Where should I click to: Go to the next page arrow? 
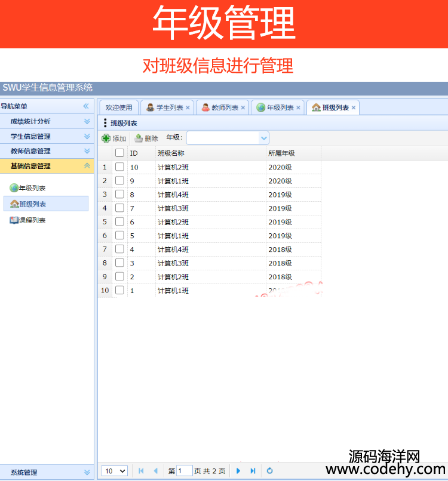coord(238,471)
